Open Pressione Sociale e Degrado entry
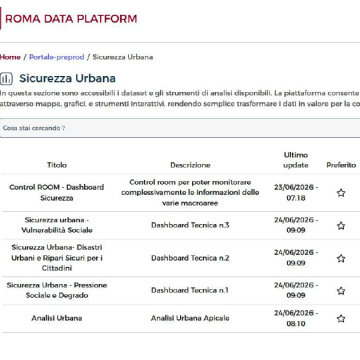This screenshot has height=360, width=360. tap(57, 290)
